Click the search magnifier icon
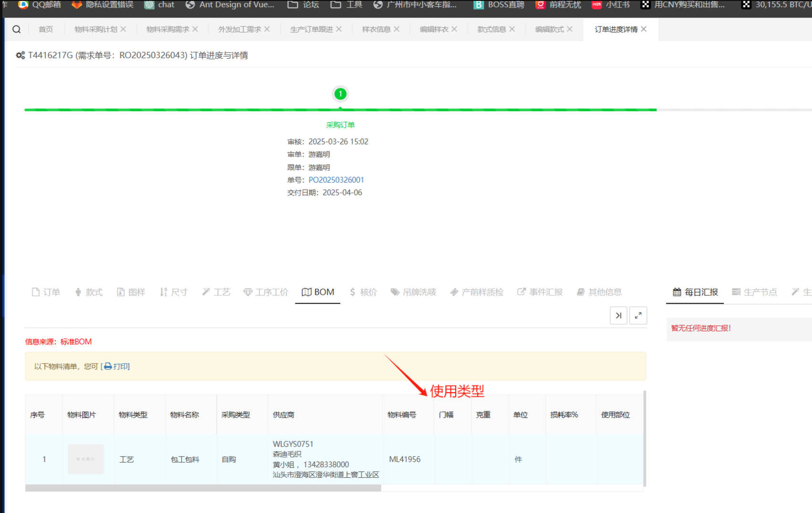Image resolution: width=812 pixels, height=513 pixels. click(17, 30)
